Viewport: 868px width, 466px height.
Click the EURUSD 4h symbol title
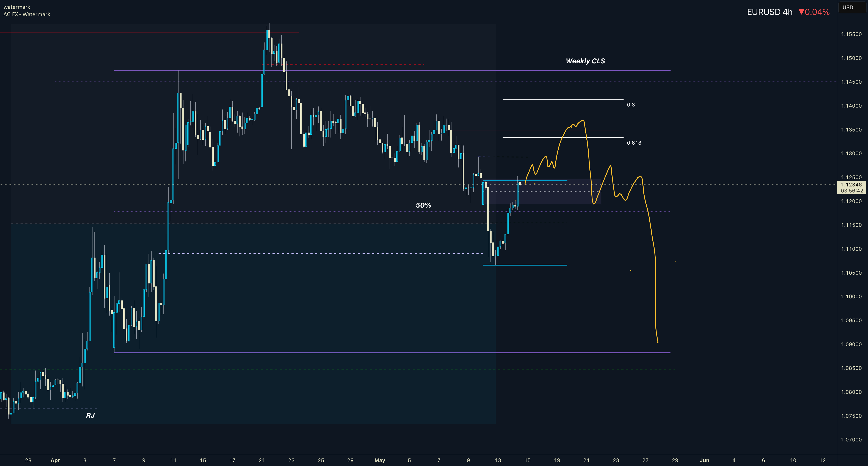(770, 12)
